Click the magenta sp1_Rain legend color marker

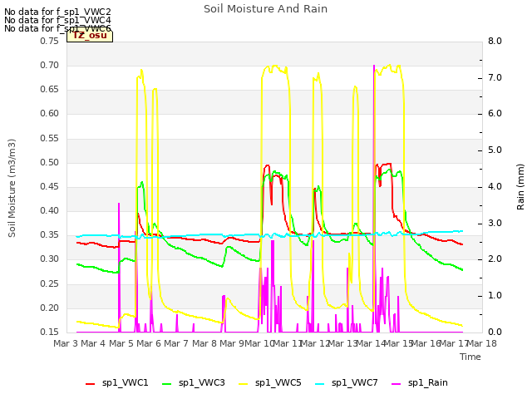[397, 384]
